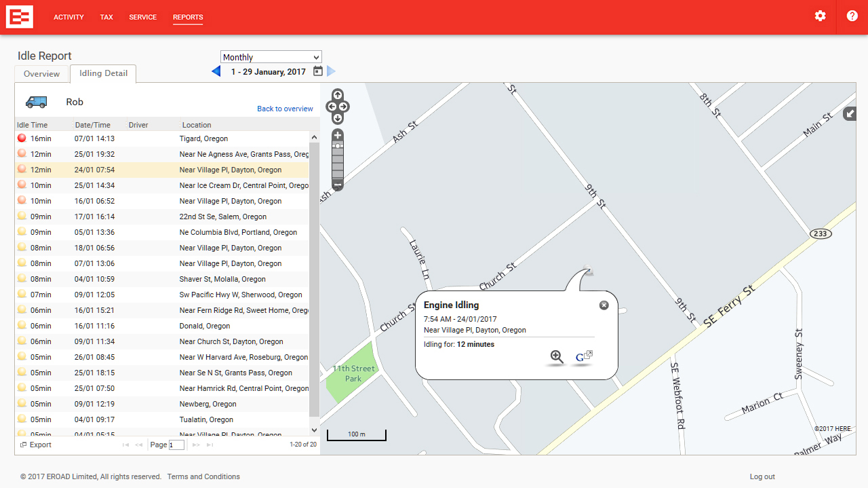Switch to the Overview tab
This screenshot has width=868, height=488.
[41, 74]
